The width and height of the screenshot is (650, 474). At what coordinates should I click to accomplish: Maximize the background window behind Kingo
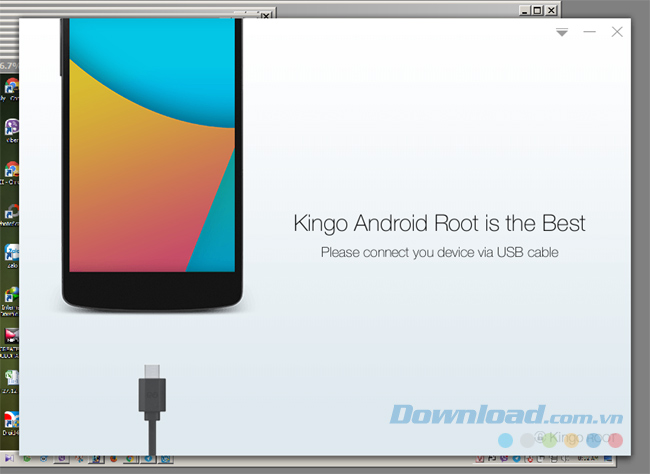[x=538, y=11]
